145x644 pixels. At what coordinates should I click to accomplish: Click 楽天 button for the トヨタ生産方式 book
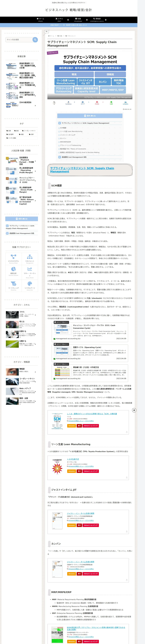[x=79, y=471]
